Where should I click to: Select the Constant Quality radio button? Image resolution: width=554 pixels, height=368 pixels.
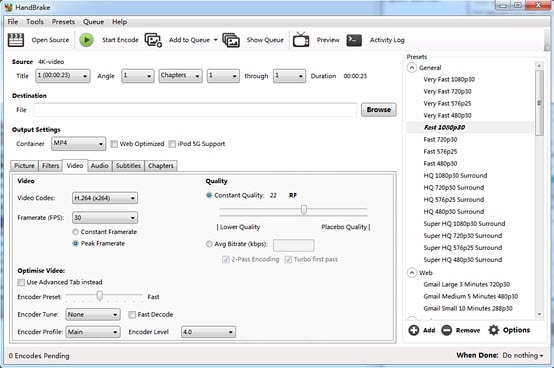209,195
